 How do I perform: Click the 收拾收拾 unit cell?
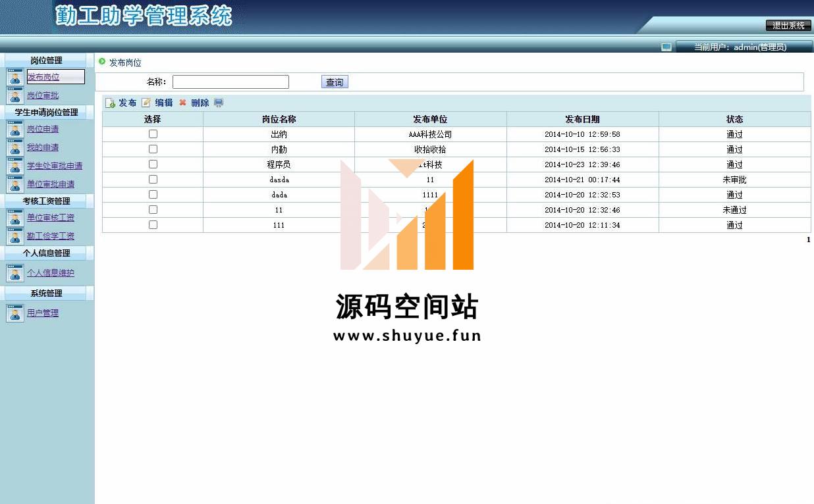click(x=430, y=149)
